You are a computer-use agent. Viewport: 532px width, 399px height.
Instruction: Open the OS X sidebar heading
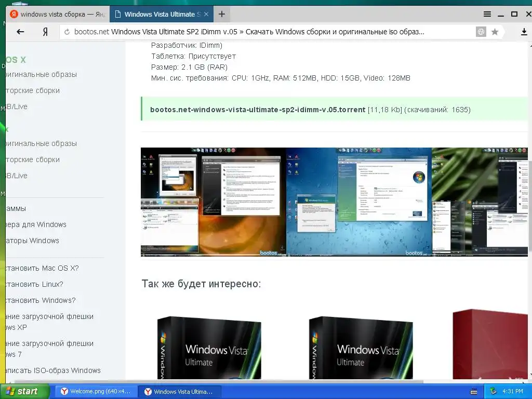[x=16, y=60]
